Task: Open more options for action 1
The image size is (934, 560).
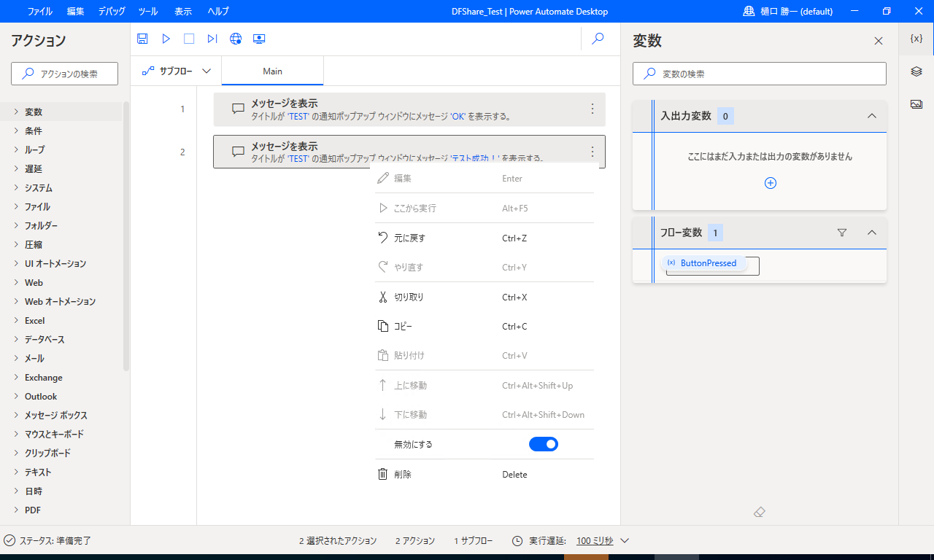Action: click(x=593, y=109)
